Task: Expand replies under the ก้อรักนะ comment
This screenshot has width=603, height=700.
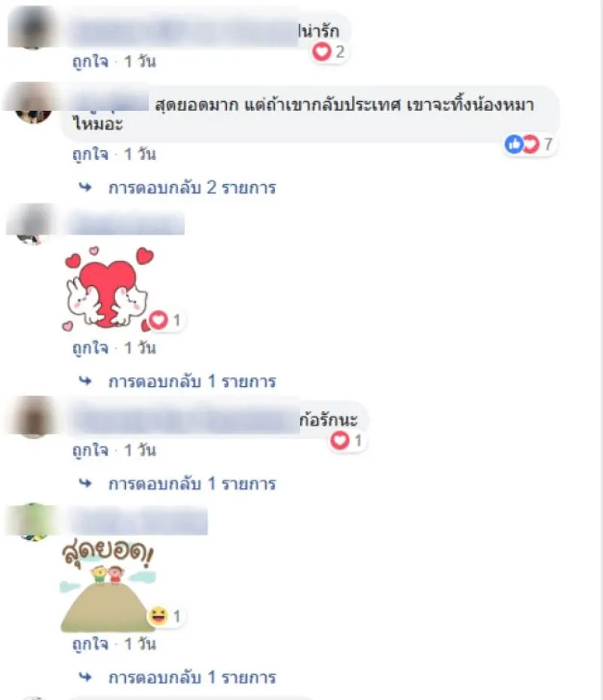Action: pos(191,484)
